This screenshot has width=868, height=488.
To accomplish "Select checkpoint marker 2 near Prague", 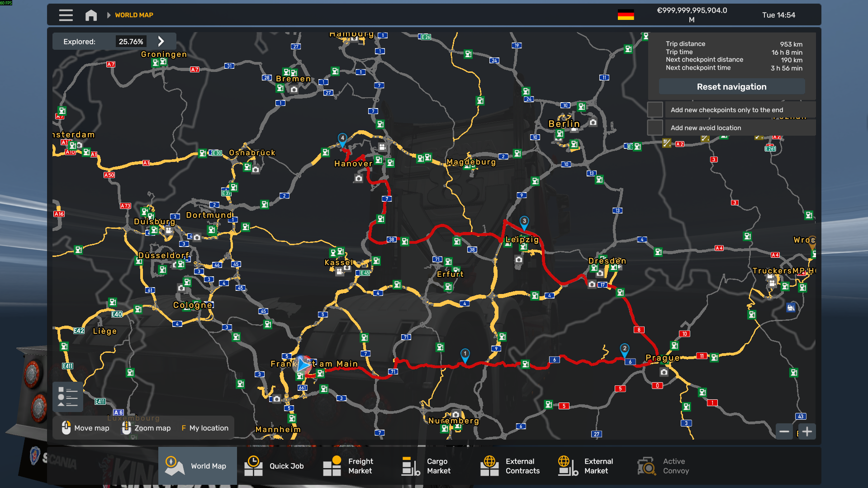I will point(624,349).
